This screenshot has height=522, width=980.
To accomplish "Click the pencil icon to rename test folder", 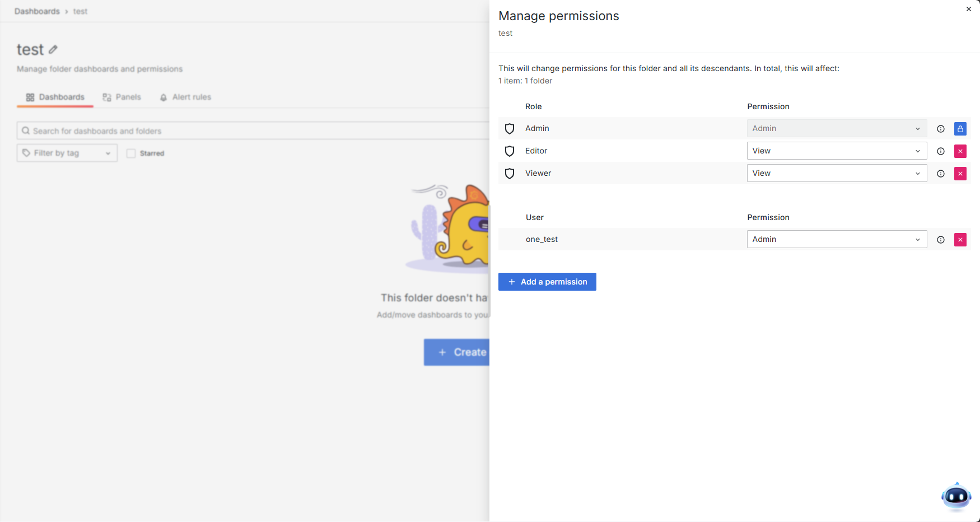I will pos(53,50).
